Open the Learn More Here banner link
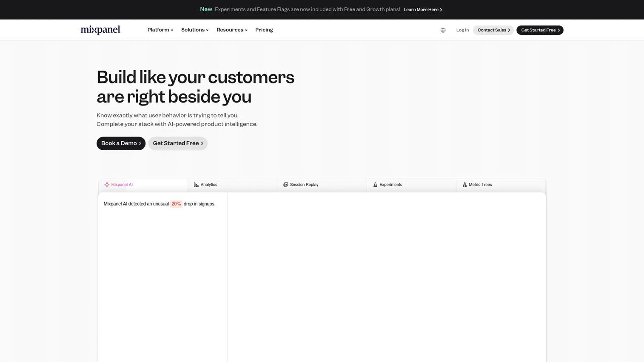 click(x=423, y=9)
